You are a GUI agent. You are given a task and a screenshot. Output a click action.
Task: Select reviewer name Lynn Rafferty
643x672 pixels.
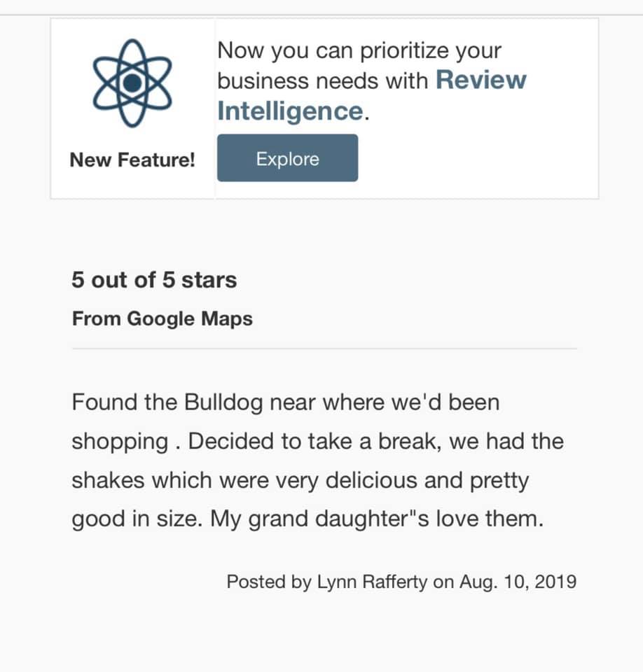[371, 582]
